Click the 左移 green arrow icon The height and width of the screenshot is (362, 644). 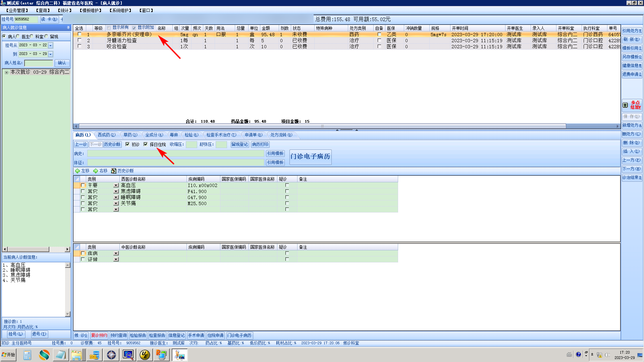[x=77, y=171]
